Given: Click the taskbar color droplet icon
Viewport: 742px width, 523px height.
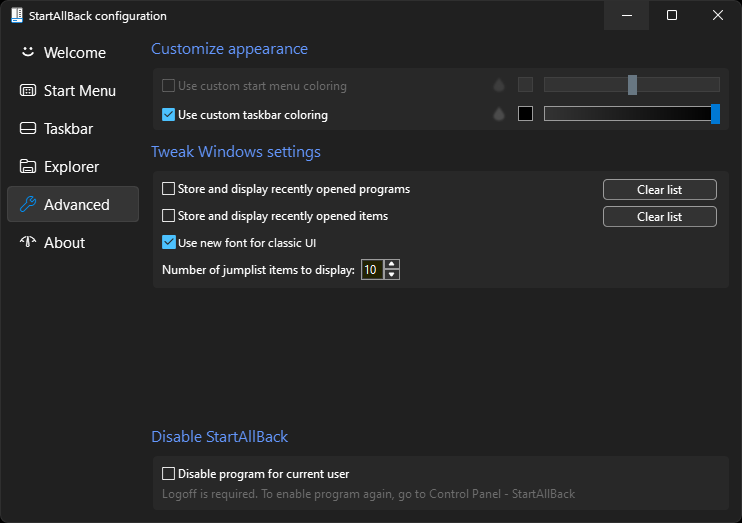Looking at the screenshot, I should pyautogui.click(x=499, y=114).
